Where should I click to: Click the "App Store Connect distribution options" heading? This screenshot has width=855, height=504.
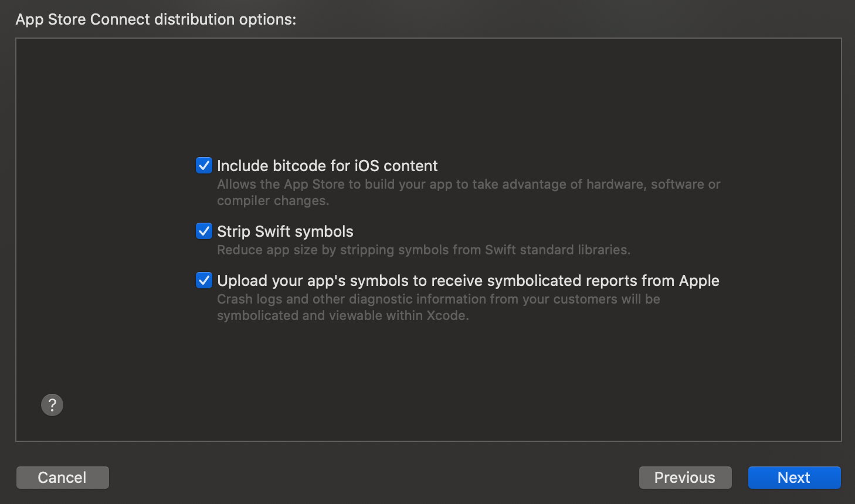[x=155, y=19]
